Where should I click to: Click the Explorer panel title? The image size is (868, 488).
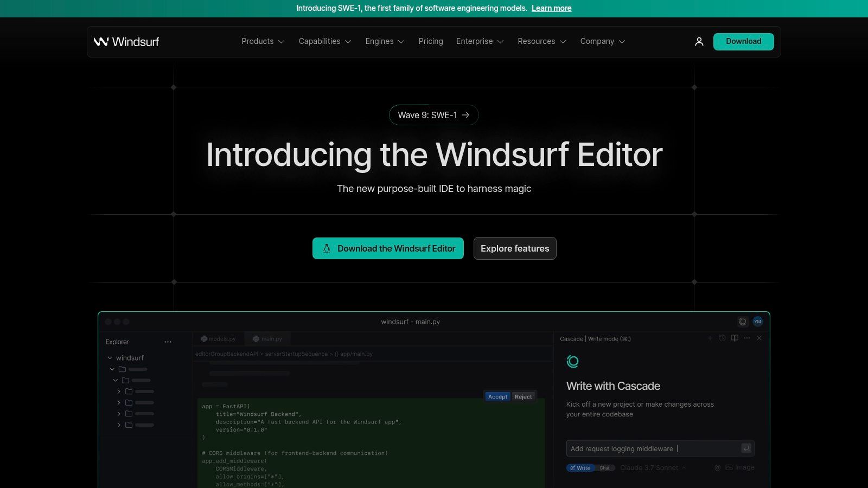coord(117,342)
